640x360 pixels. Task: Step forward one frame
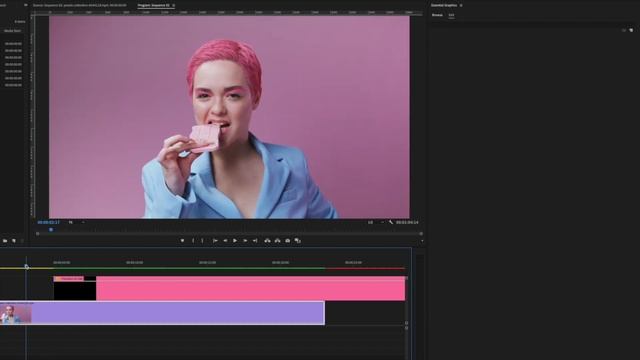click(245, 241)
